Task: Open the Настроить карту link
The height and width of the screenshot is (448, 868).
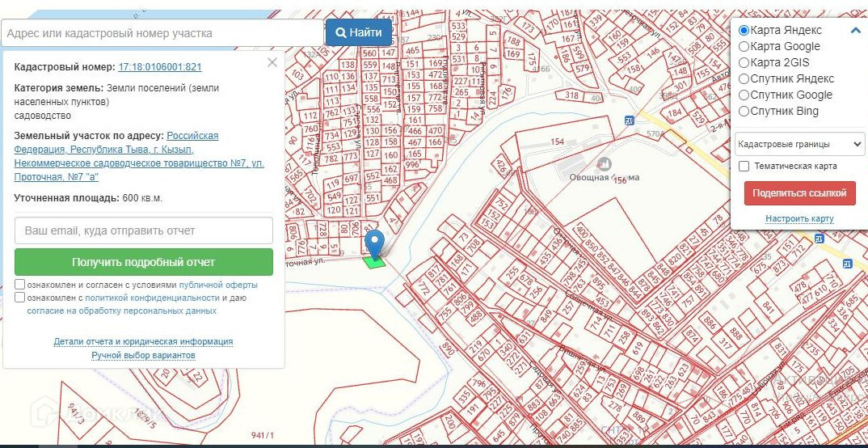Action: coord(799,219)
